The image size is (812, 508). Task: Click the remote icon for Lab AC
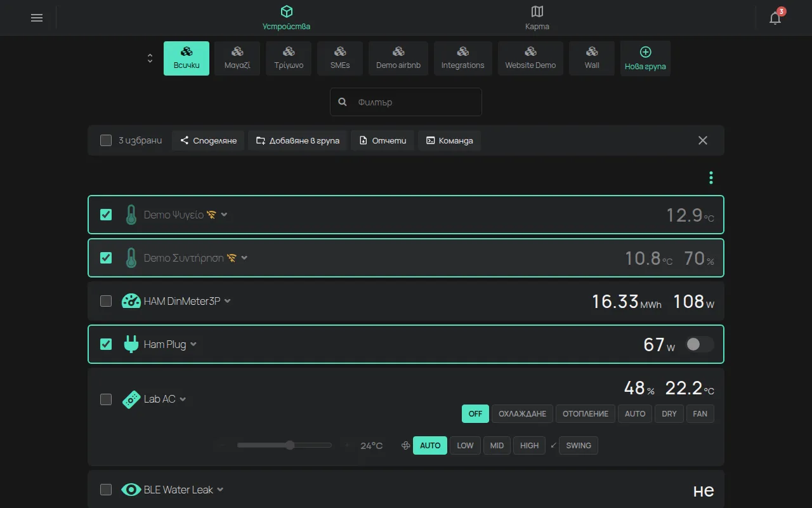point(131,399)
